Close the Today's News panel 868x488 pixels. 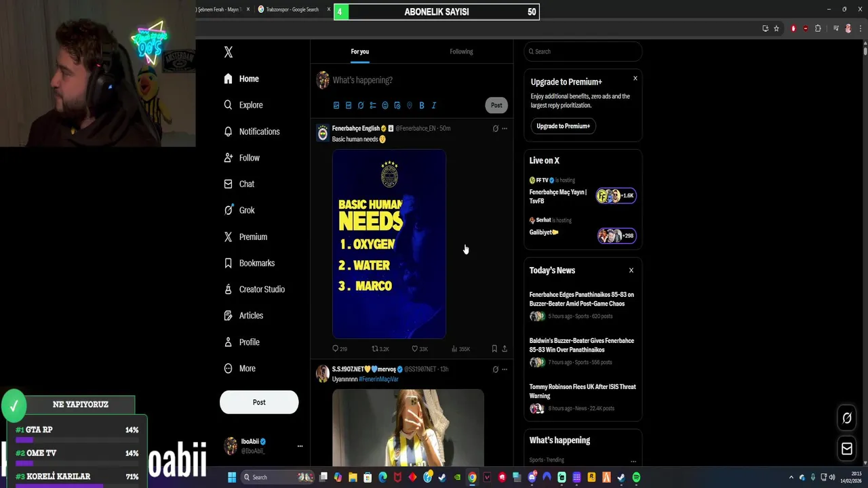coord(631,270)
